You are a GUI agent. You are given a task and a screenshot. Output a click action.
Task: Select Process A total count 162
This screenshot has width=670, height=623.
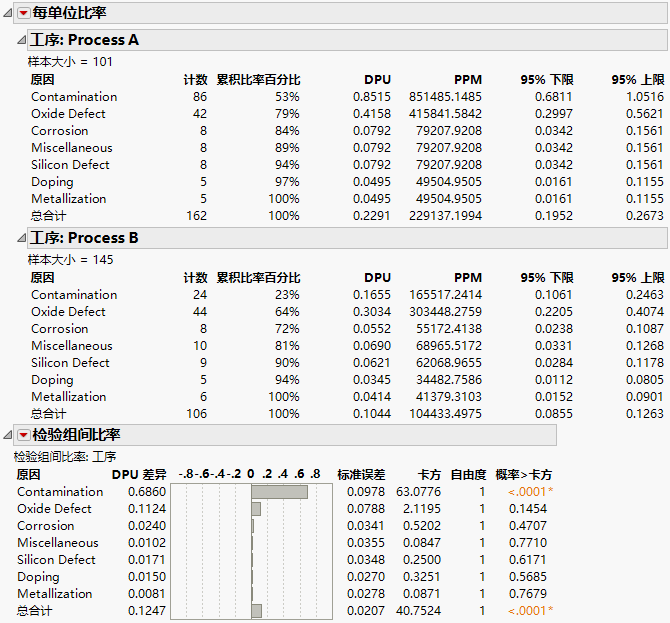tap(197, 216)
